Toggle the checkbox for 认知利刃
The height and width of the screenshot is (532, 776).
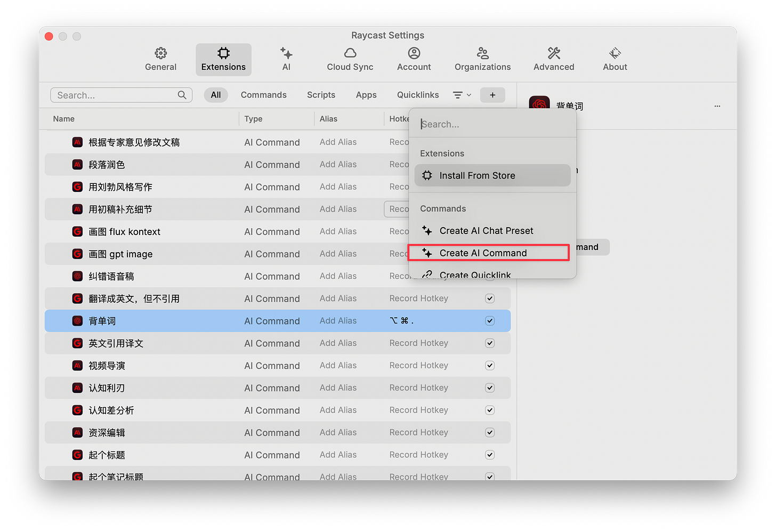pos(490,388)
